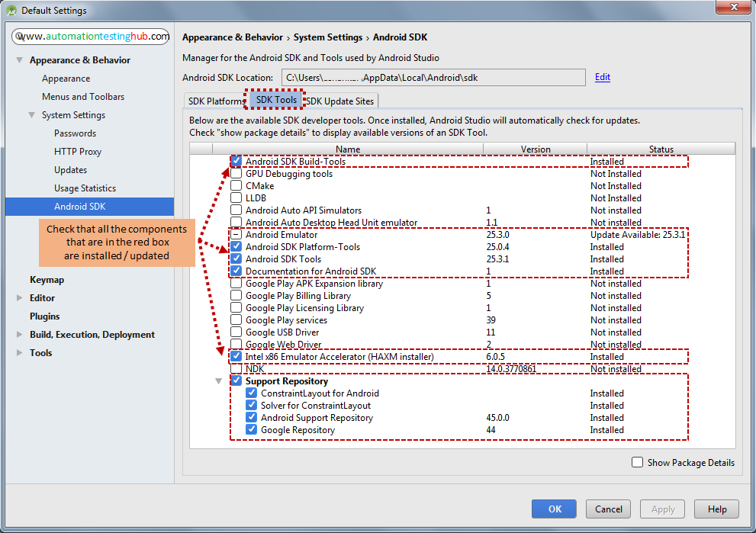Click the Android Studio icon in title bar
This screenshot has width=756, height=533.
coord(11,10)
